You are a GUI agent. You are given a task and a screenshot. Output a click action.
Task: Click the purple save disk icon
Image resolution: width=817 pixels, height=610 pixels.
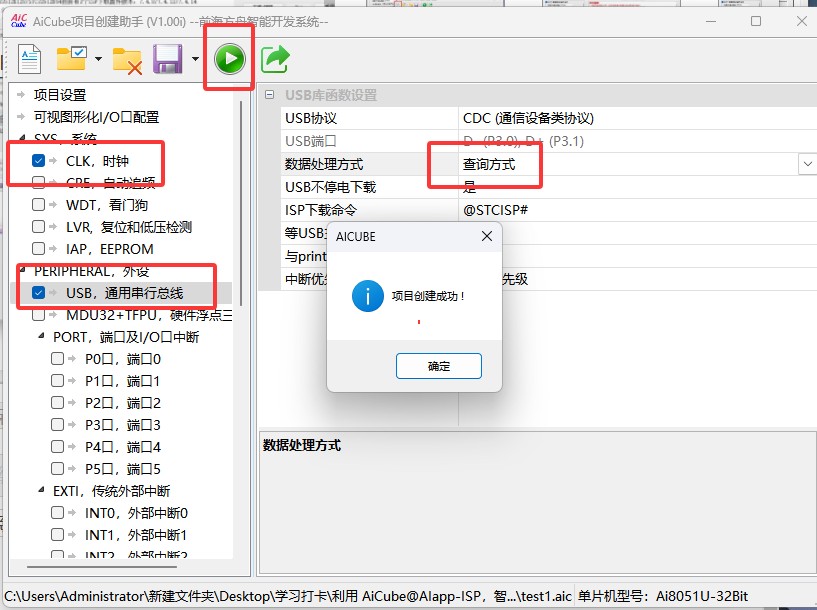[168, 59]
